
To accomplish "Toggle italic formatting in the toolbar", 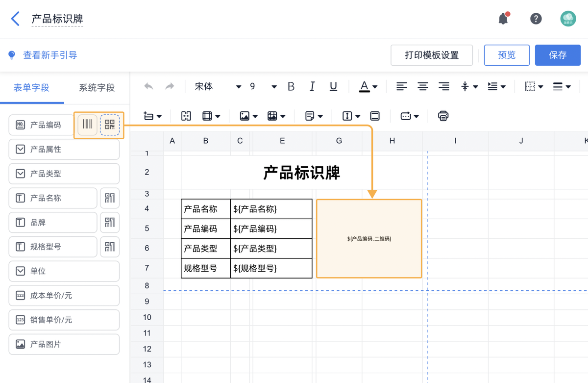I will pyautogui.click(x=312, y=86).
